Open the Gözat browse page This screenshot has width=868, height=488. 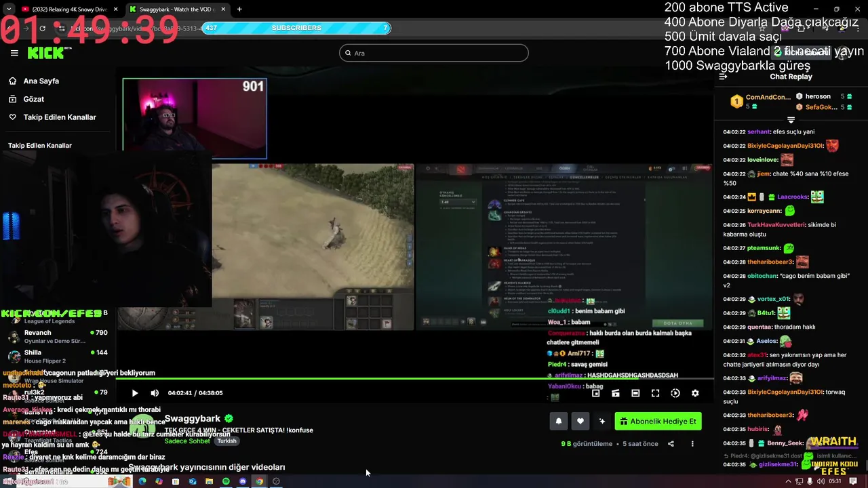(34, 99)
